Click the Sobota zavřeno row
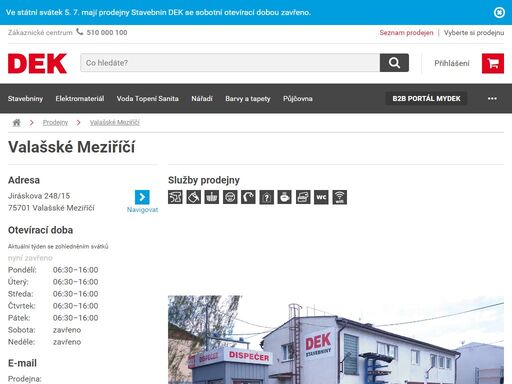Viewport: 512px width, 384px height. (45, 330)
